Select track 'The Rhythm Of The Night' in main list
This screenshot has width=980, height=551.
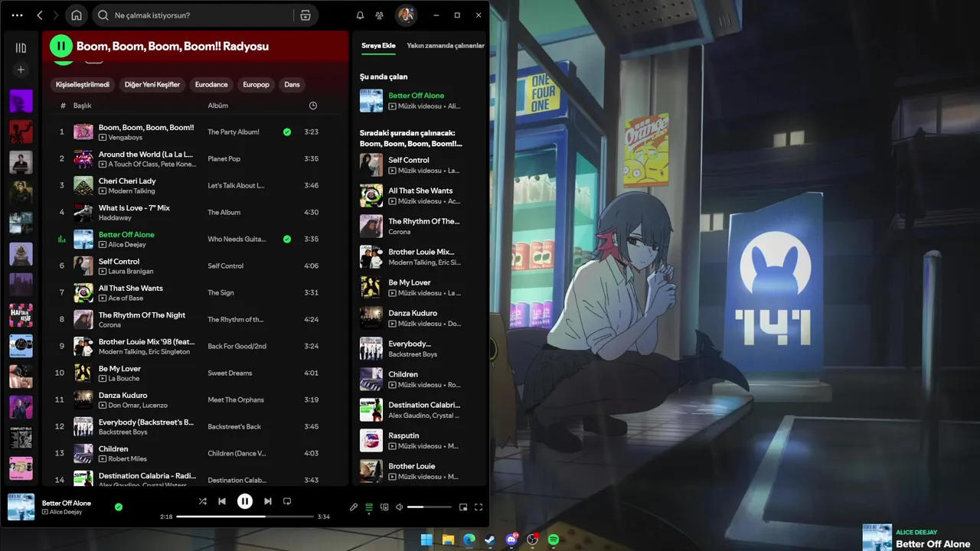tap(142, 315)
